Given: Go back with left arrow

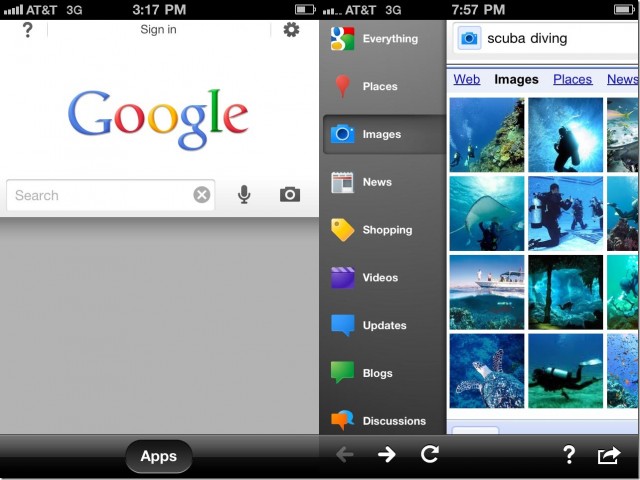Looking at the screenshot, I should [x=345, y=454].
